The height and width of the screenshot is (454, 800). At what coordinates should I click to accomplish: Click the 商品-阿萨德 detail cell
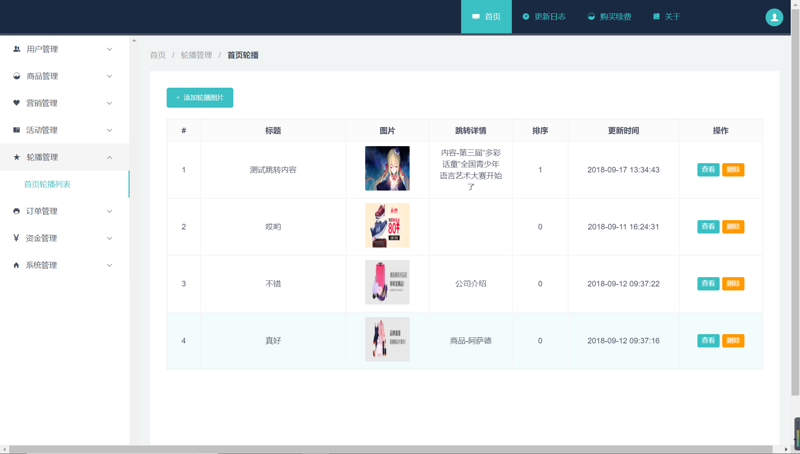(x=470, y=341)
